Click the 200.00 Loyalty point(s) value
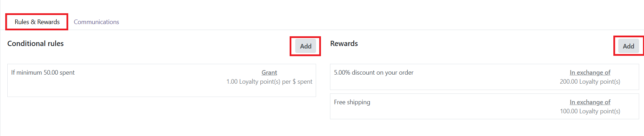 590,82
